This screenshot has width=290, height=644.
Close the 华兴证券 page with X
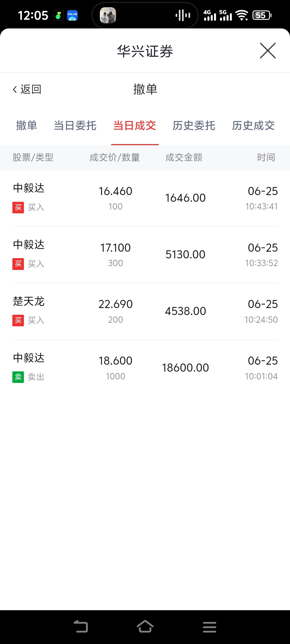point(268,50)
